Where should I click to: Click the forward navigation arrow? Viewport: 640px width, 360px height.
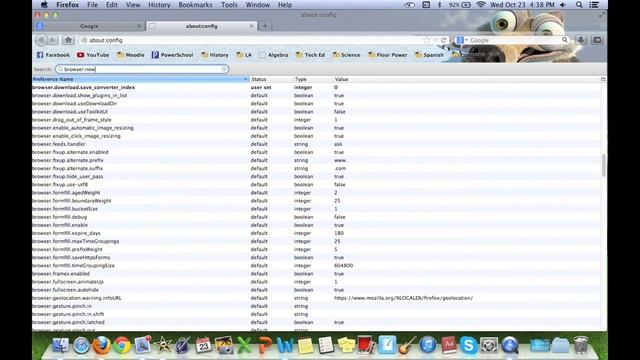pos(53,40)
